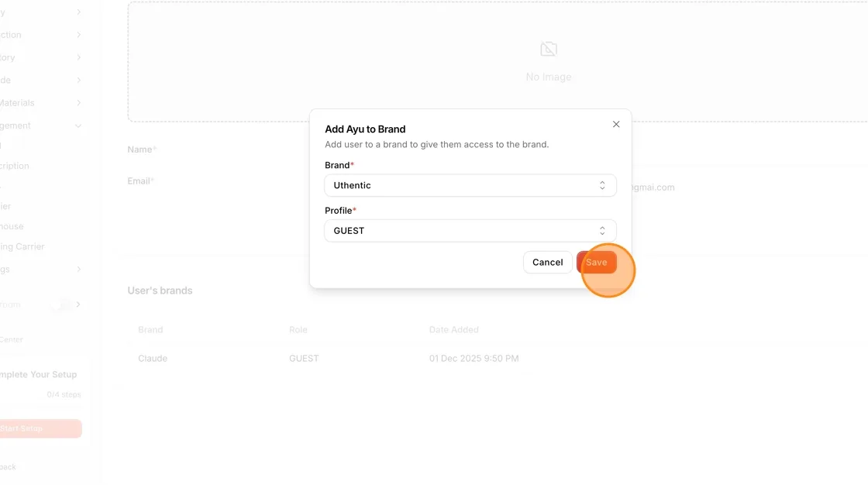868x485 pixels.
Task: Open the 'cription' sidebar entry
Action: (x=15, y=166)
